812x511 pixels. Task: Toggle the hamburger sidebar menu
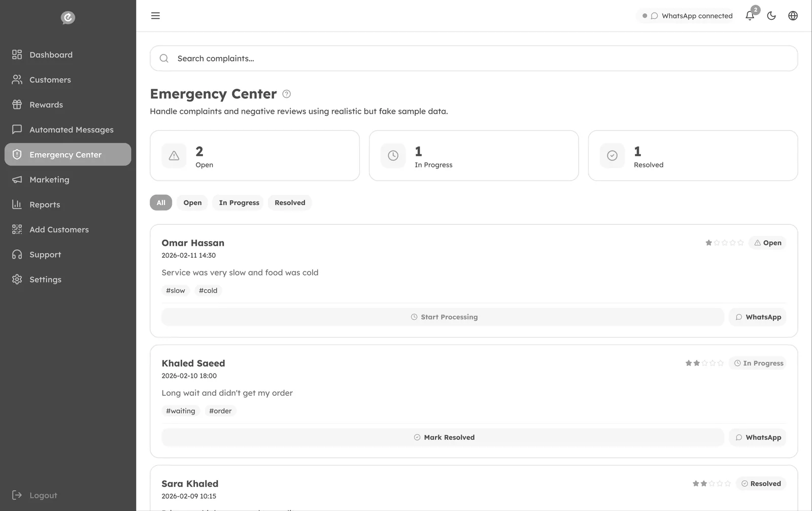[155, 16]
